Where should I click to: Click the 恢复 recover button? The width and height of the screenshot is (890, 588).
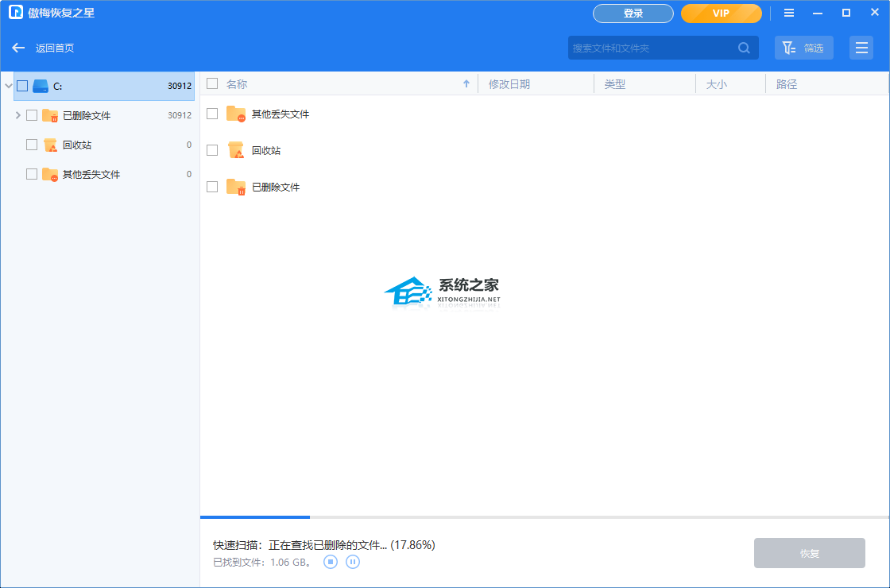pyautogui.click(x=810, y=553)
